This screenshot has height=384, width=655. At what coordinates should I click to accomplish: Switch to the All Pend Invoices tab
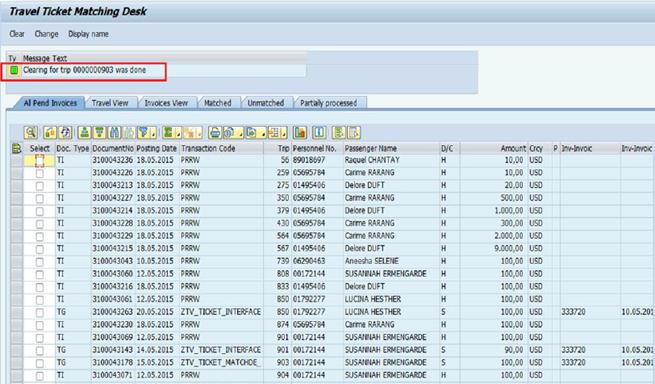click(x=50, y=103)
